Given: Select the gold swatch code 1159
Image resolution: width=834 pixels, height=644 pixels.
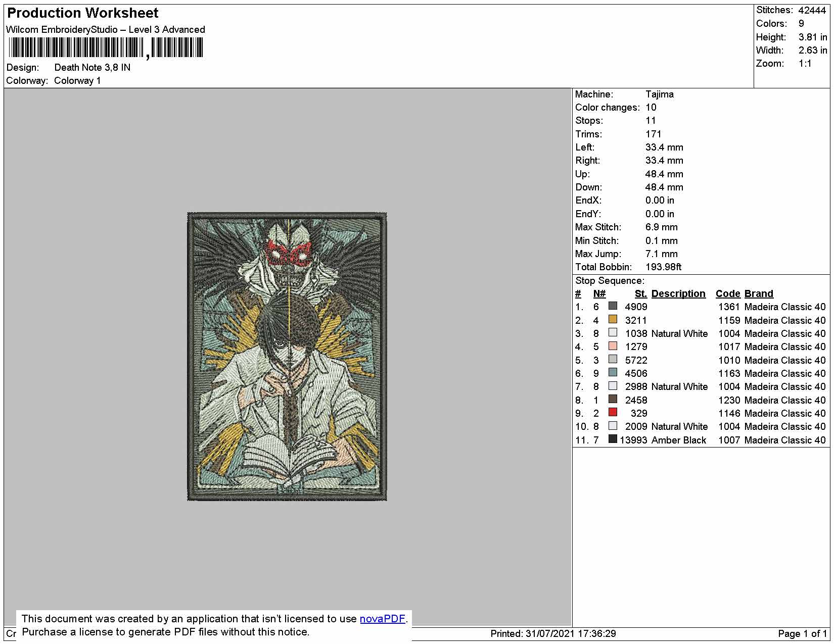Looking at the screenshot, I should tap(613, 319).
